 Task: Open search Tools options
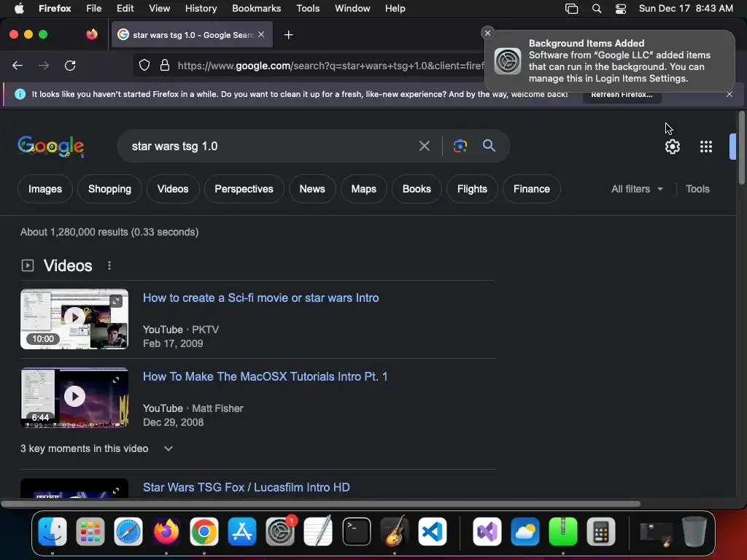pyautogui.click(x=697, y=189)
